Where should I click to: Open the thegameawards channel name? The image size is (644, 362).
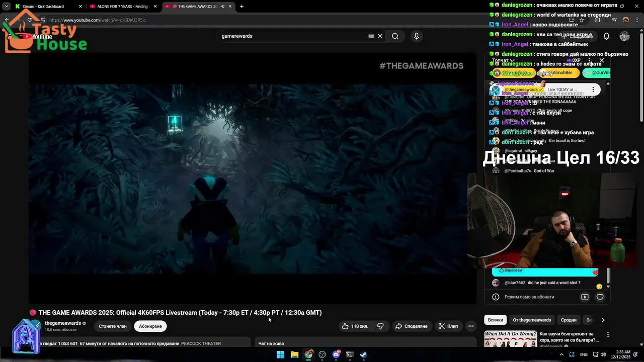click(63, 323)
